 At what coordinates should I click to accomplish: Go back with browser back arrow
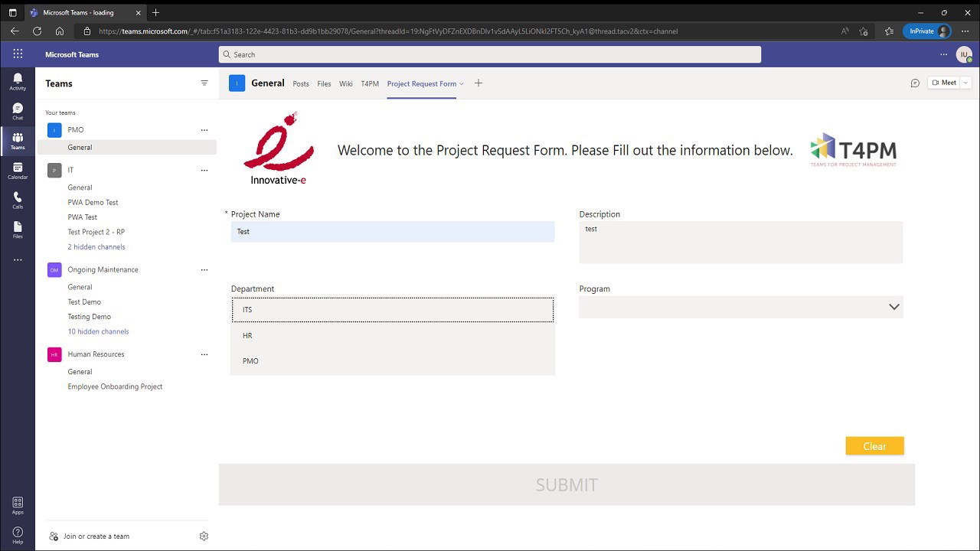tap(15, 31)
